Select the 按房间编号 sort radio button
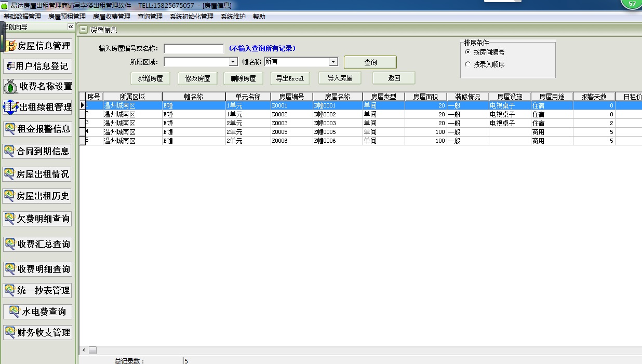 [468, 52]
